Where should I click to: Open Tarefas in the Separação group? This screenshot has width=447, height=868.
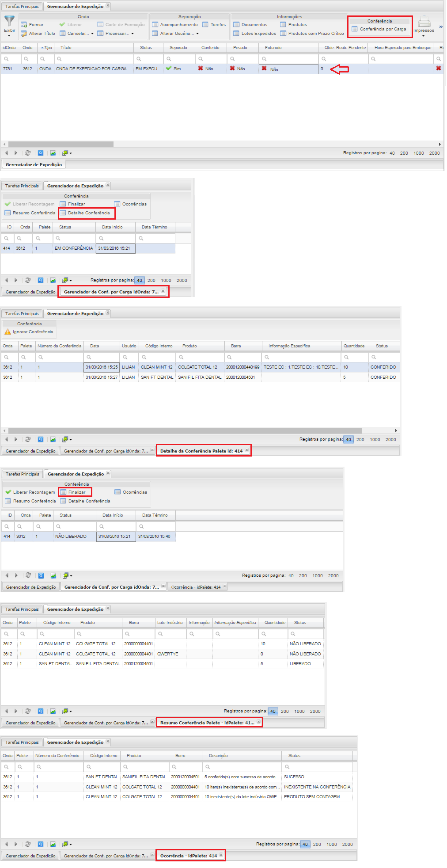coord(214,25)
